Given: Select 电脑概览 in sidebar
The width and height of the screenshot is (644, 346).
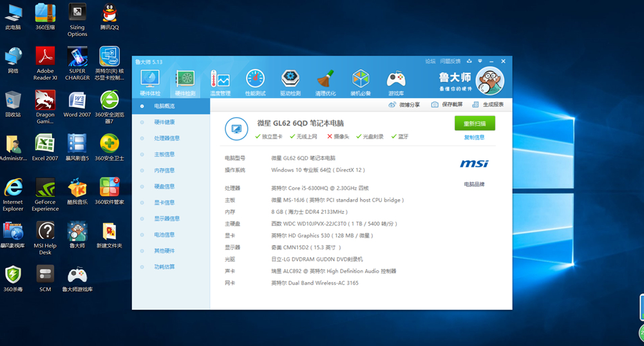Looking at the screenshot, I should point(171,106).
